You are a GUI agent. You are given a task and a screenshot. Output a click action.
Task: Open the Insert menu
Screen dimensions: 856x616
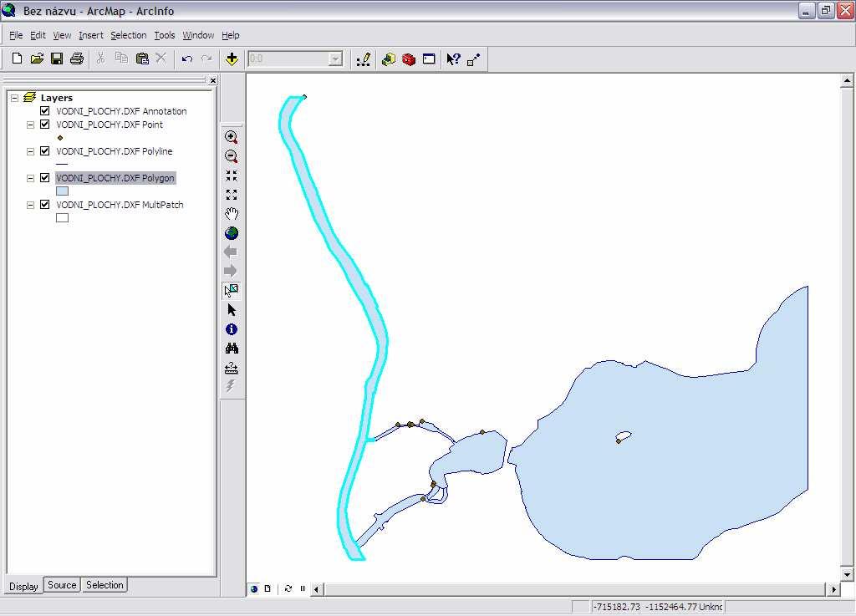click(x=90, y=35)
